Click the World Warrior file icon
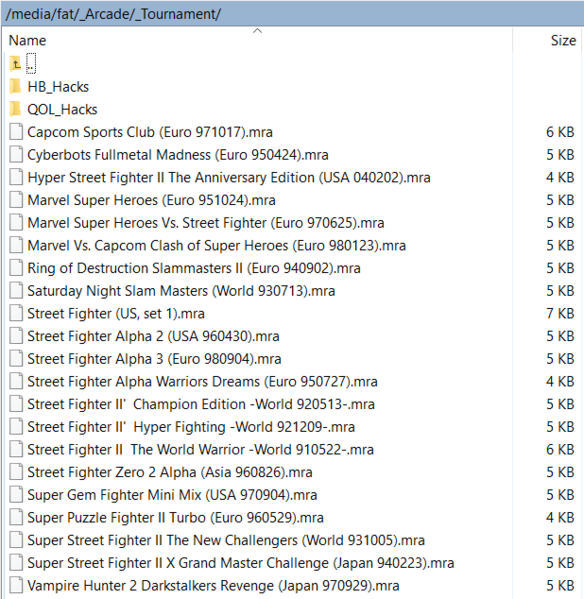 click(x=16, y=450)
